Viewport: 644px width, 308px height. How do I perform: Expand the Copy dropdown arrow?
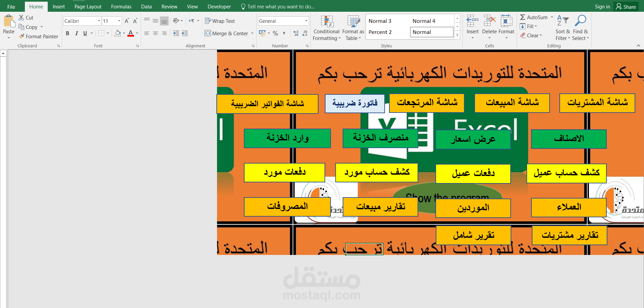click(42, 27)
